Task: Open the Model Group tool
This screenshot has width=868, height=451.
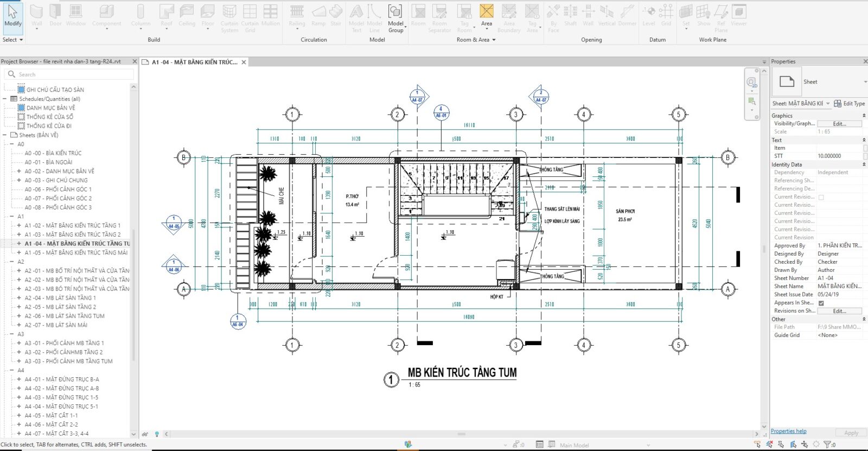Action: (x=395, y=18)
